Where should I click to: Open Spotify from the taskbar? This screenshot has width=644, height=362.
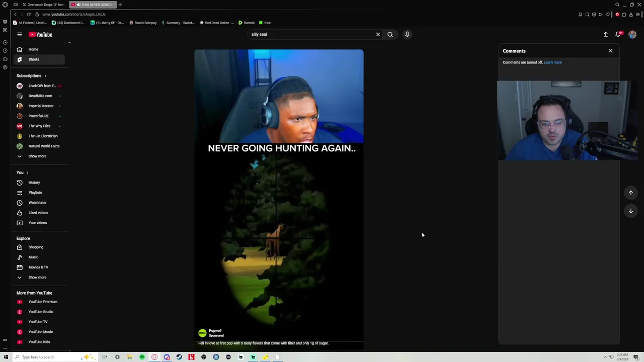tap(142, 357)
